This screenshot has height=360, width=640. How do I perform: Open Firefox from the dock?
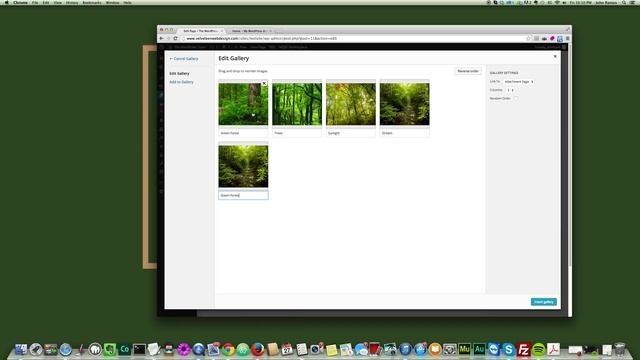pyautogui.click(x=258, y=349)
